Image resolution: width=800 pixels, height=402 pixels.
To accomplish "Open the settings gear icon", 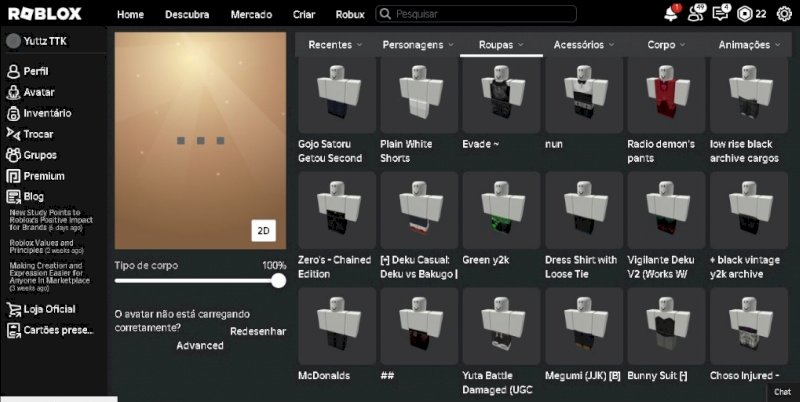I will [783, 14].
